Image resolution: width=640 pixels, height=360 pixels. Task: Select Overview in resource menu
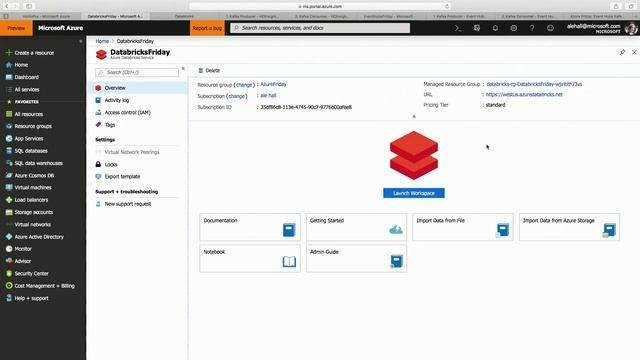tap(137, 88)
